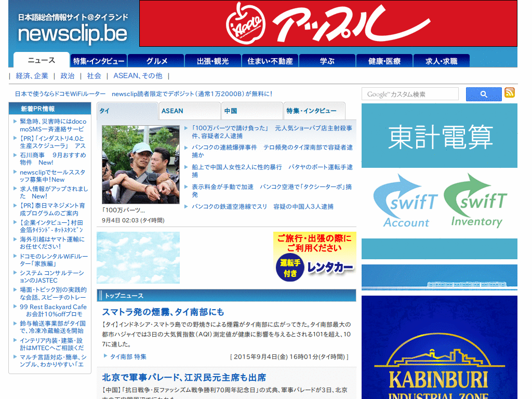Open the 出張・観光 navigation tab

click(213, 61)
